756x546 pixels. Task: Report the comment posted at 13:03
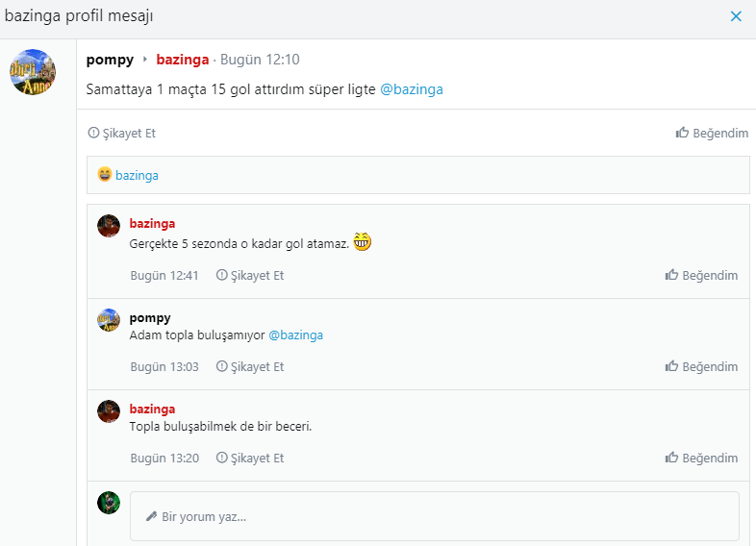coord(250,367)
